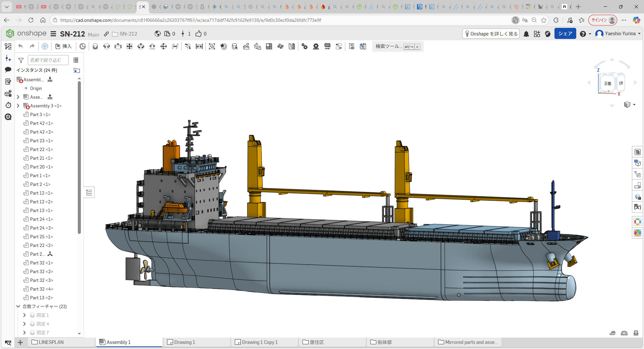
Task: Select the Slider mate tool
Action: pos(118,46)
